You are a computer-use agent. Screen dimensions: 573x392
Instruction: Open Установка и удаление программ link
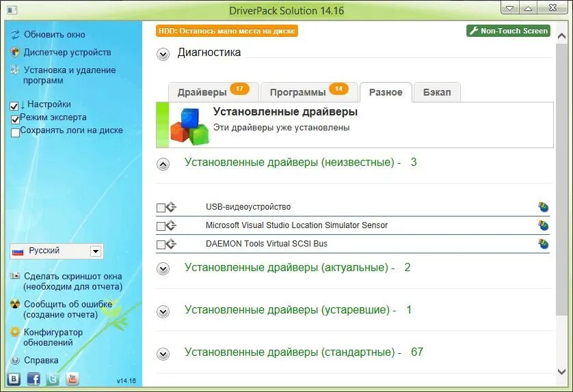70,75
